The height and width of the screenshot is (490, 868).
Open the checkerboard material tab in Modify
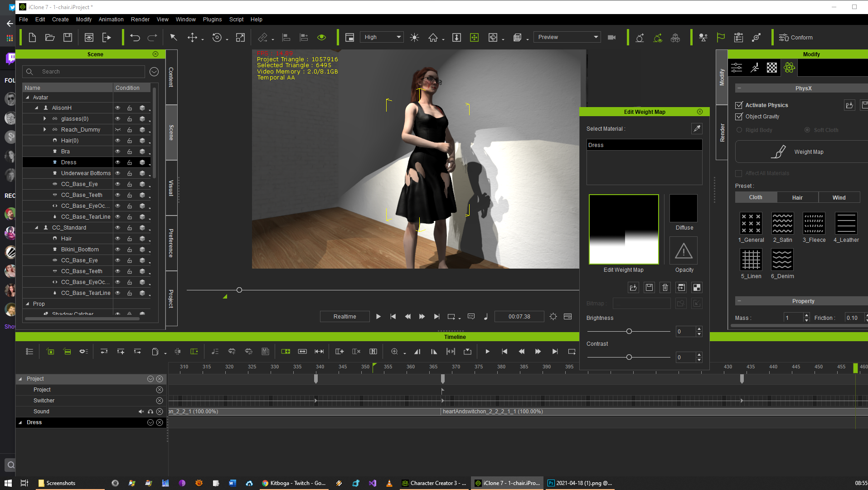pos(772,68)
